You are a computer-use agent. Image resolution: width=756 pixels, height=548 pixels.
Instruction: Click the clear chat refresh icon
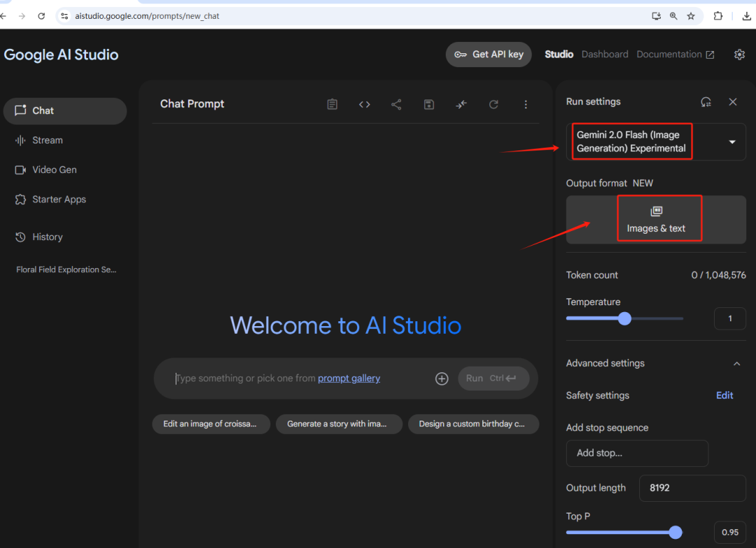click(x=493, y=104)
